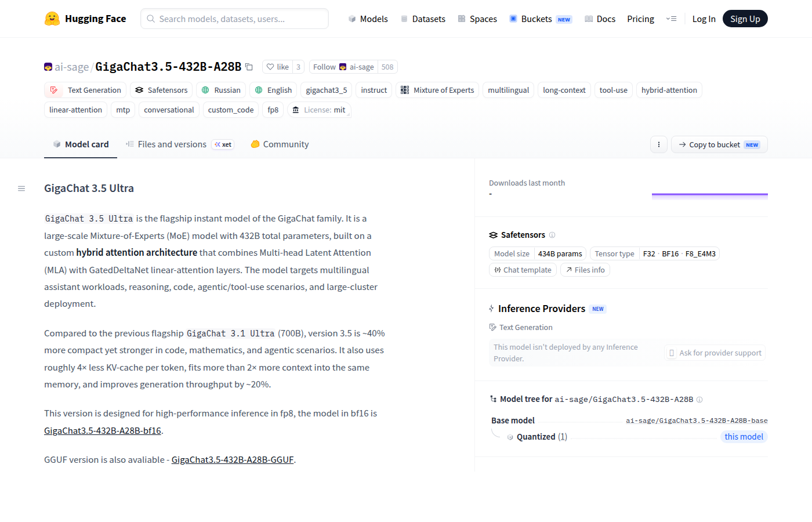Open the three-dot more options menu

coord(659,144)
